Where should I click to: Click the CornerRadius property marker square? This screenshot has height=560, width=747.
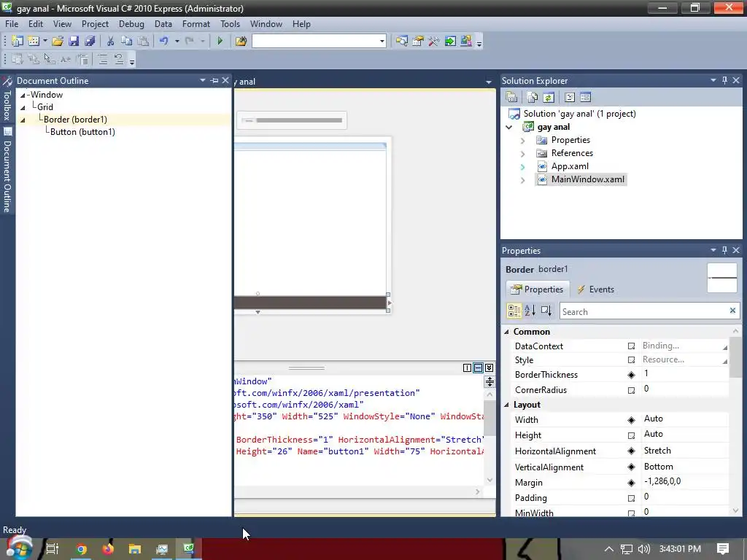pos(631,391)
